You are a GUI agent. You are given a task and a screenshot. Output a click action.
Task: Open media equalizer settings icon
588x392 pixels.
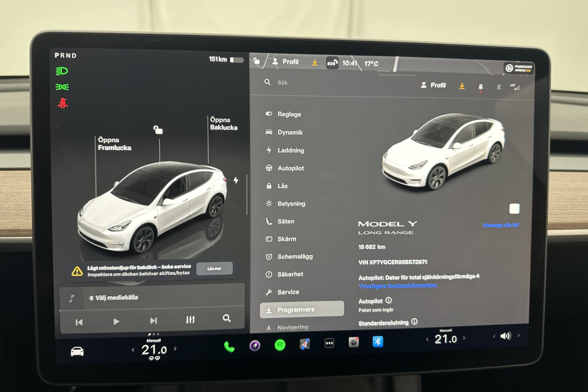click(190, 320)
